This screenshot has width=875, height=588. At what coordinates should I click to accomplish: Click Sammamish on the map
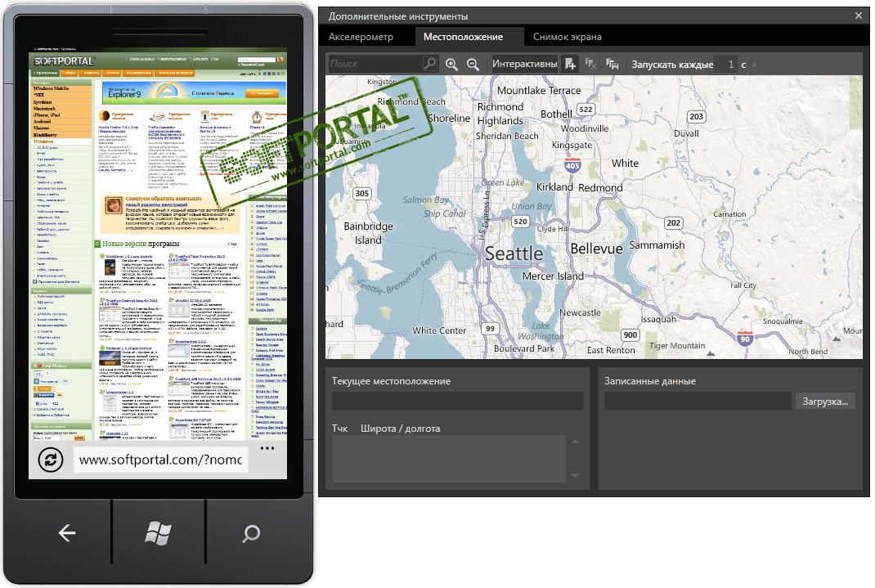coord(657,245)
